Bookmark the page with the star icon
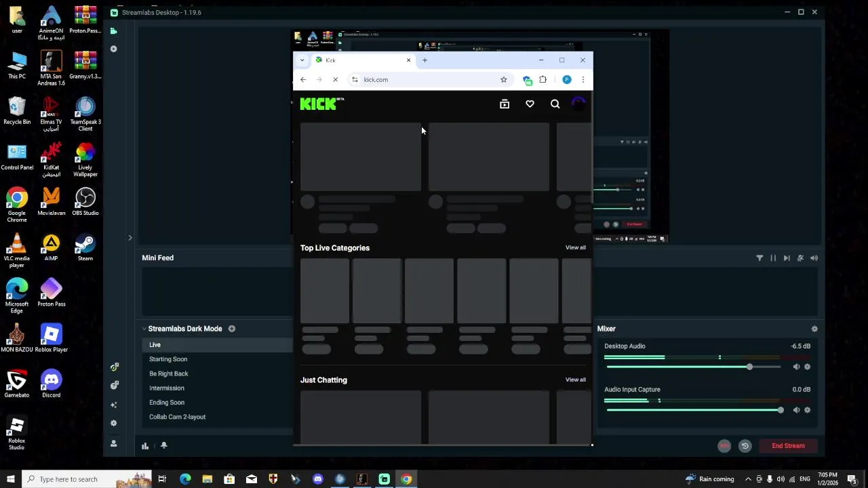The image size is (868, 488). coord(503,79)
